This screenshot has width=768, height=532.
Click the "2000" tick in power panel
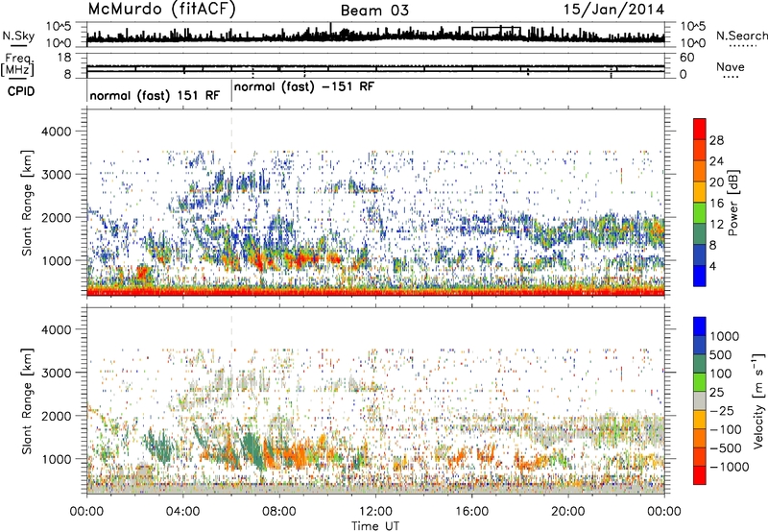56,217
